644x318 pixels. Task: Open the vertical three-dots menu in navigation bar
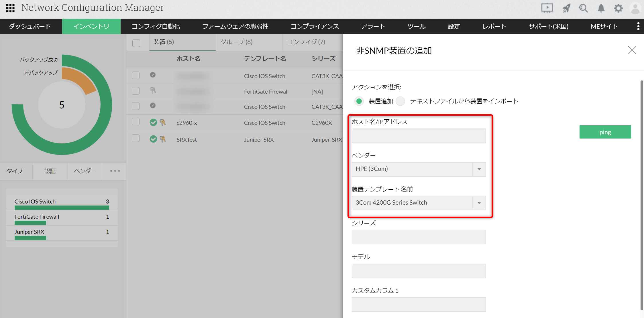tap(638, 26)
